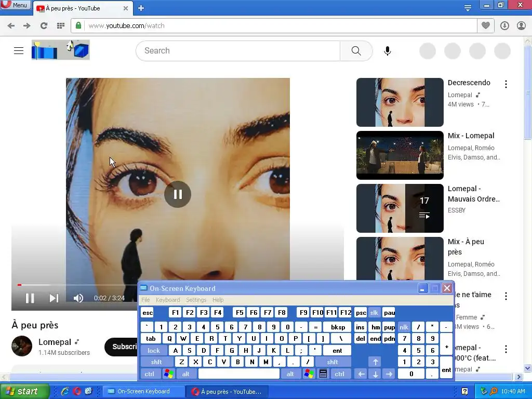
Task: Open Lomepal - Mauvais Ordre playlist title
Action: [474, 194]
